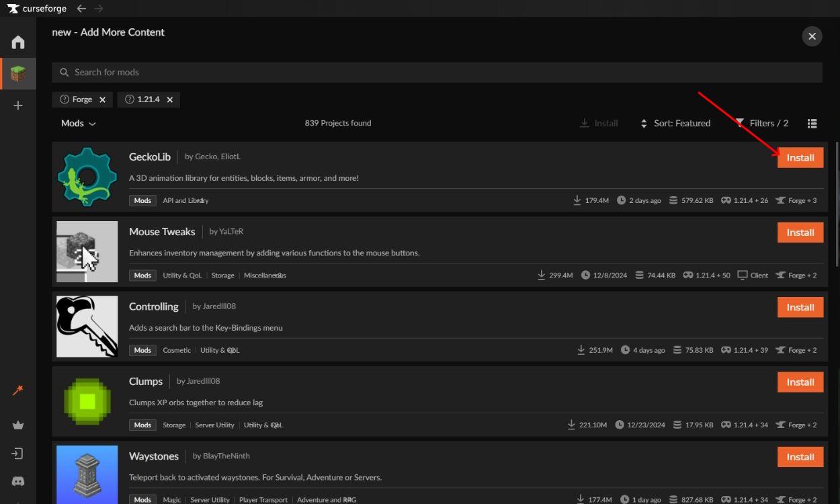The height and width of the screenshot is (504, 840).
Task: Open the wand tool icon in sidebar
Action: 18,390
